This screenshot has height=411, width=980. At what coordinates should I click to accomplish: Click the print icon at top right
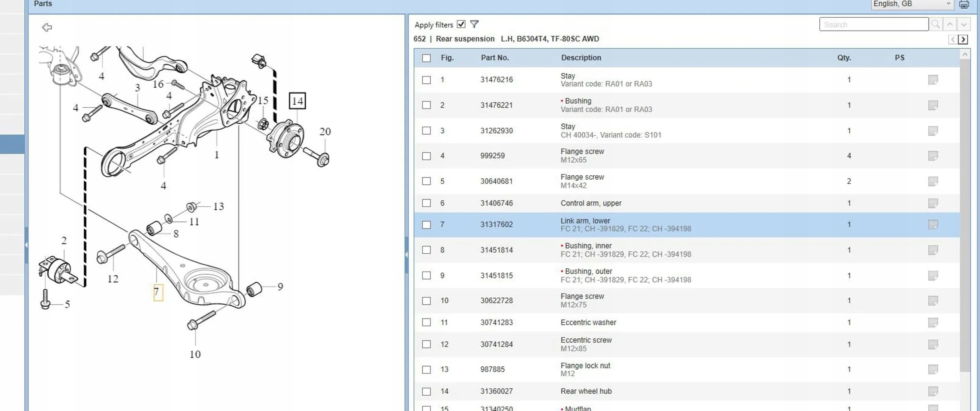(x=964, y=4)
